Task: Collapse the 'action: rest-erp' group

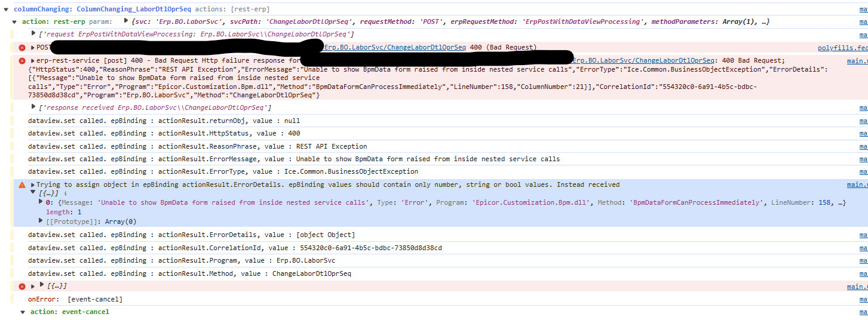Action: [15, 22]
